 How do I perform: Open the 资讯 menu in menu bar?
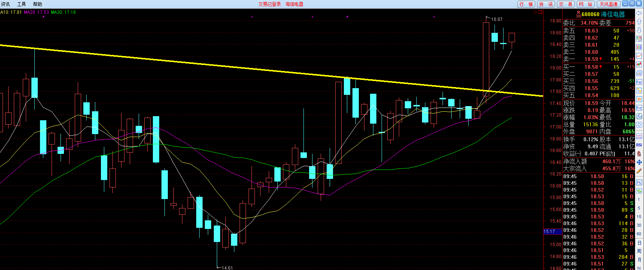(6, 4)
